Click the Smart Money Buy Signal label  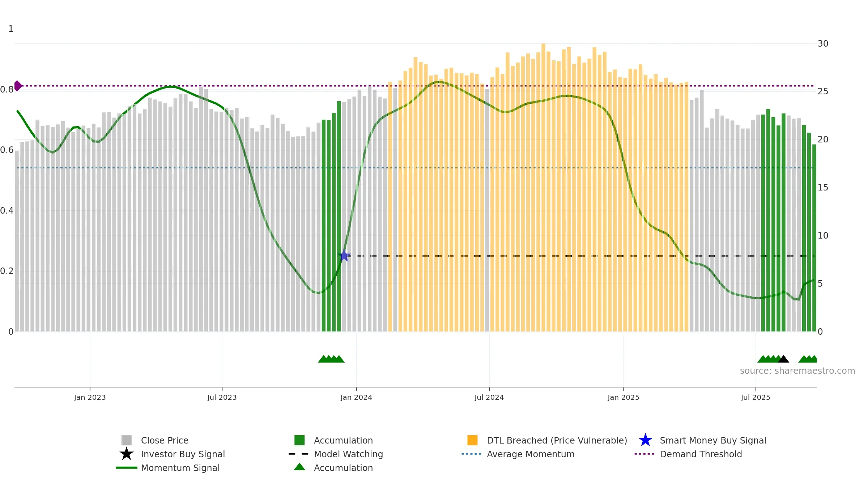(712, 440)
